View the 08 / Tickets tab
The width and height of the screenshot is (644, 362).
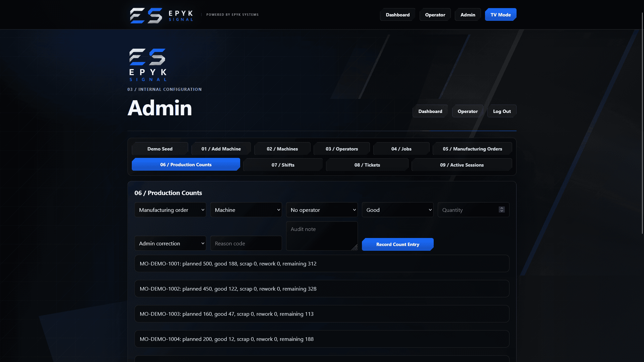(367, 165)
